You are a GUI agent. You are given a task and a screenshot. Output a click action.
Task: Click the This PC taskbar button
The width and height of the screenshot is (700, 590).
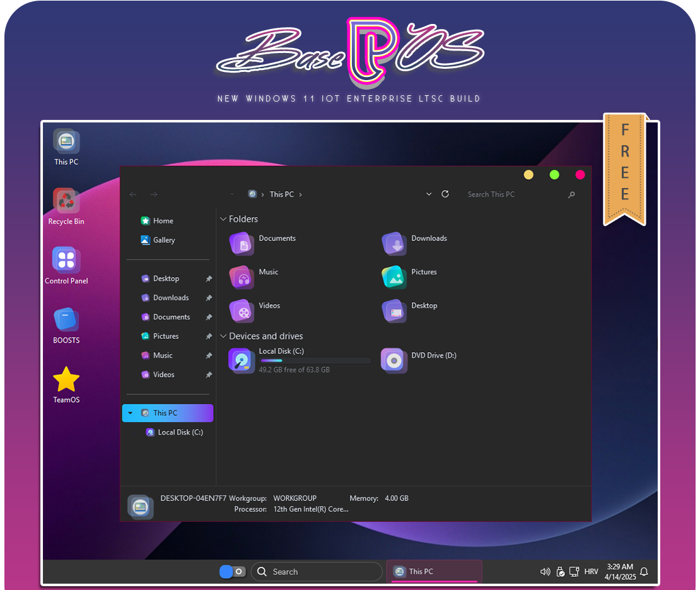coord(434,572)
